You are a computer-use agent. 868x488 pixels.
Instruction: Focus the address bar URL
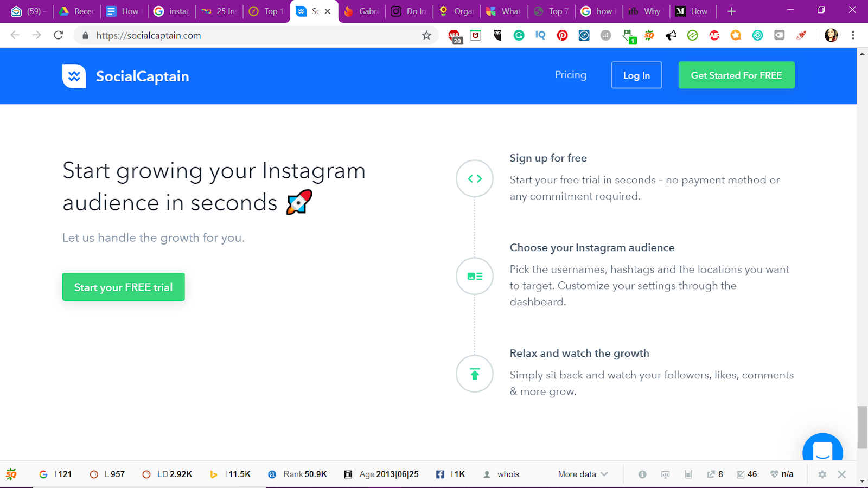point(149,35)
